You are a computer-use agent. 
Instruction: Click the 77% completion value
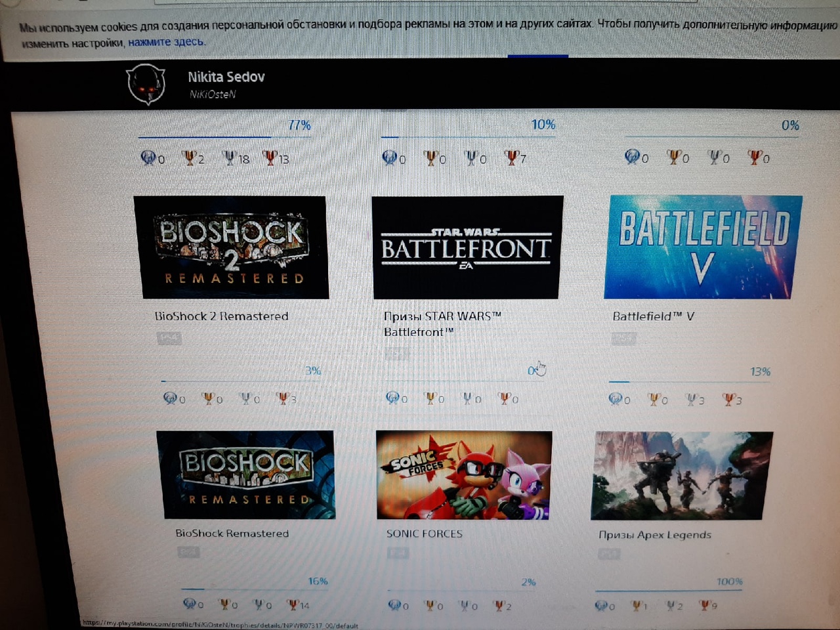click(x=299, y=125)
